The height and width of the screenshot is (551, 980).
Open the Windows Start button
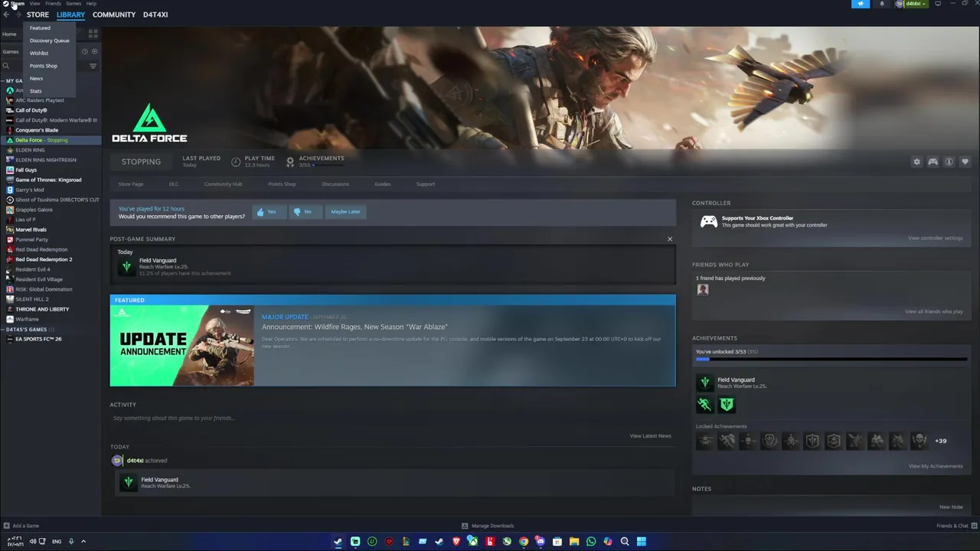coord(642,541)
